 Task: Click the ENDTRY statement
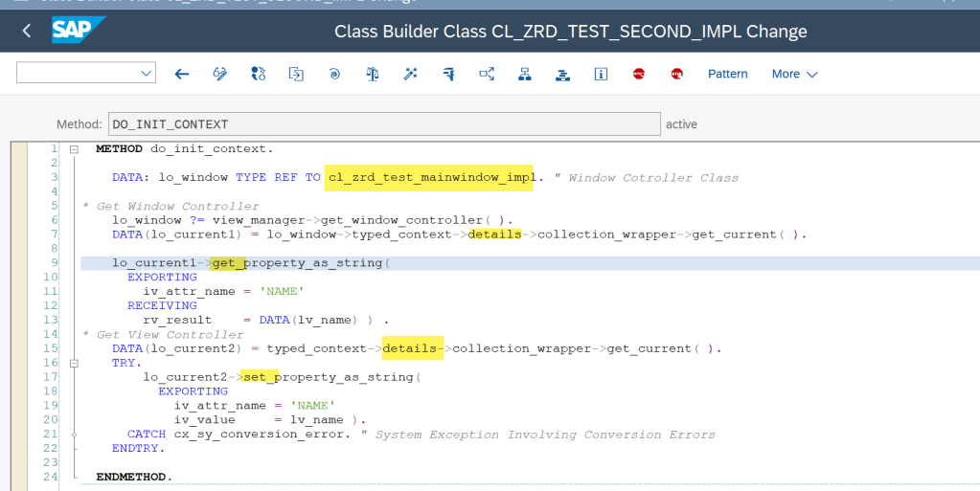(x=138, y=448)
